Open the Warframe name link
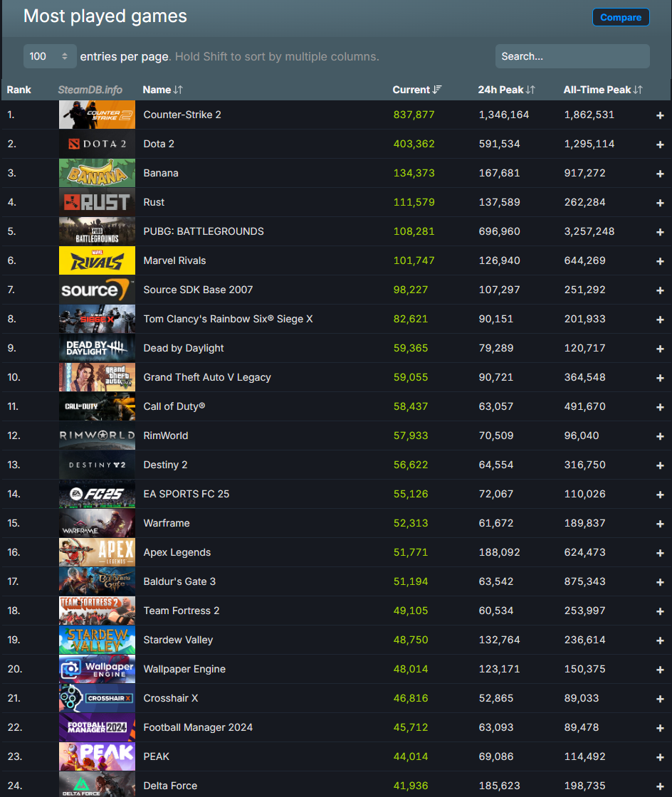Viewport: 672px width, 797px height. [167, 523]
